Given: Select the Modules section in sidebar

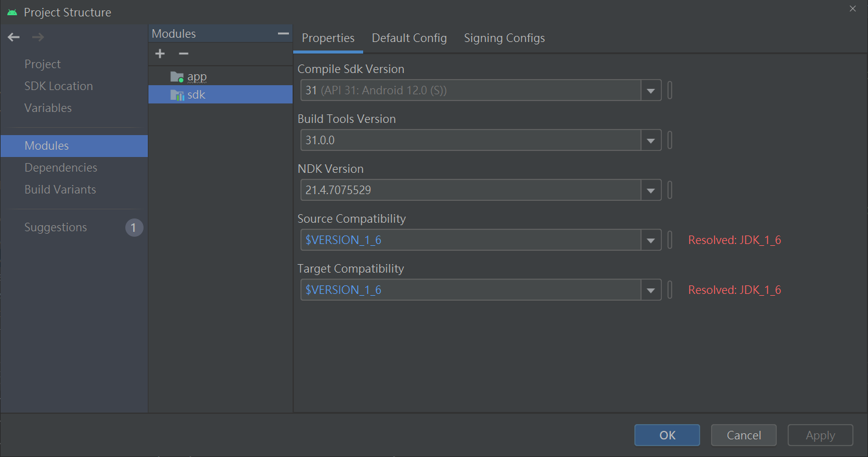Looking at the screenshot, I should click(x=74, y=146).
